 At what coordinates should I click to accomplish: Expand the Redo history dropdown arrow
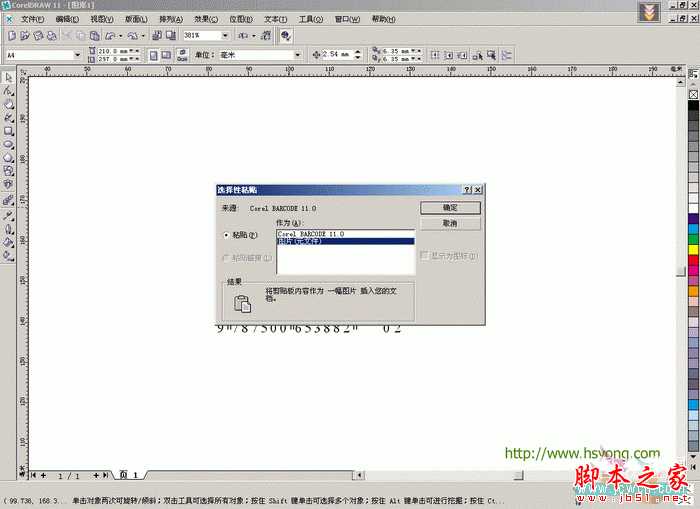tap(143, 36)
